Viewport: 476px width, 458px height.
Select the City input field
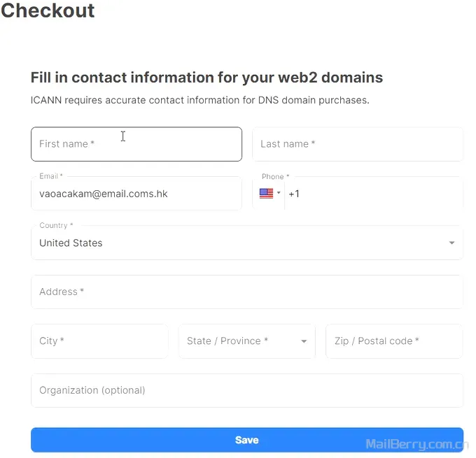tap(99, 341)
